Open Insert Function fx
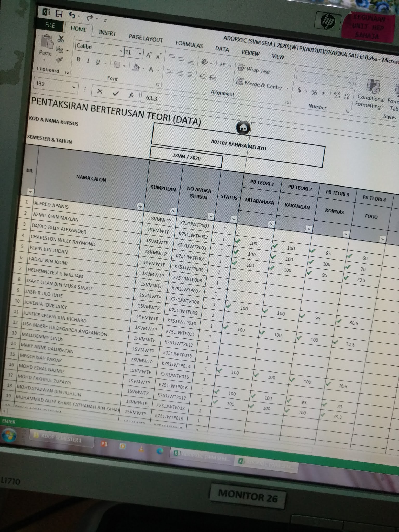The image size is (399, 532). click(131, 95)
